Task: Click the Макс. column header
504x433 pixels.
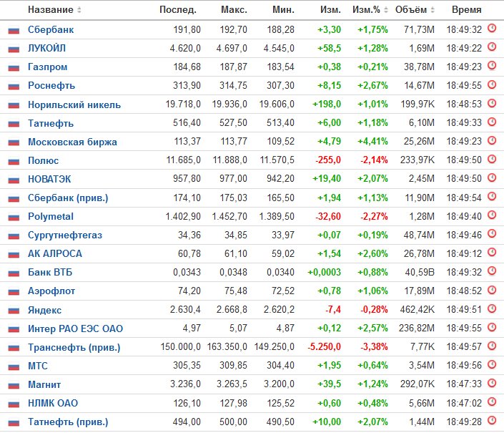Action: [234, 9]
